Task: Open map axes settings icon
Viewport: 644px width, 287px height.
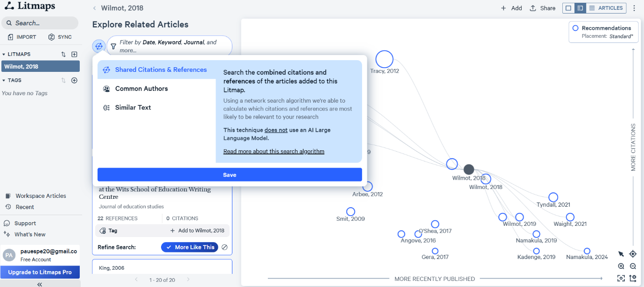Action: [633, 278]
